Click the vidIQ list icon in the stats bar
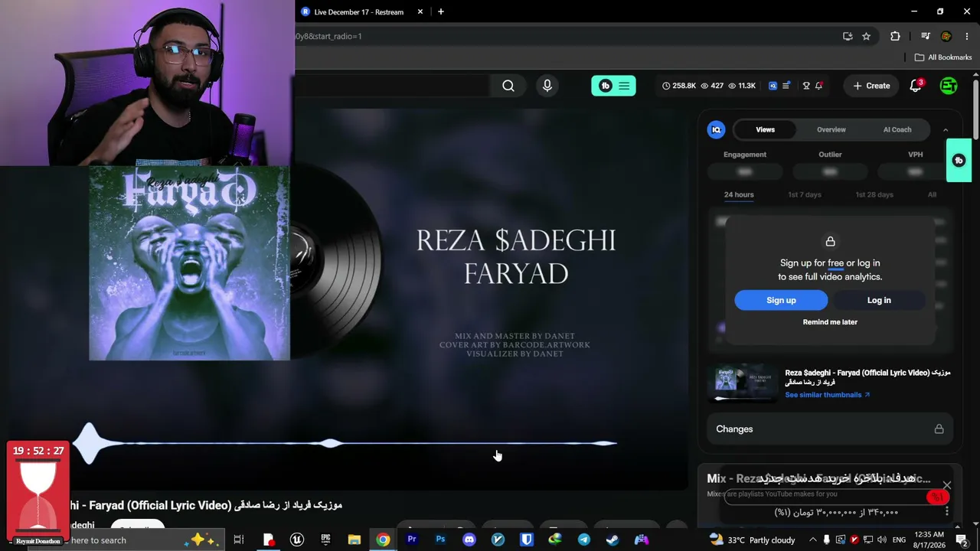This screenshot has height=551, width=980. (786, 86)
